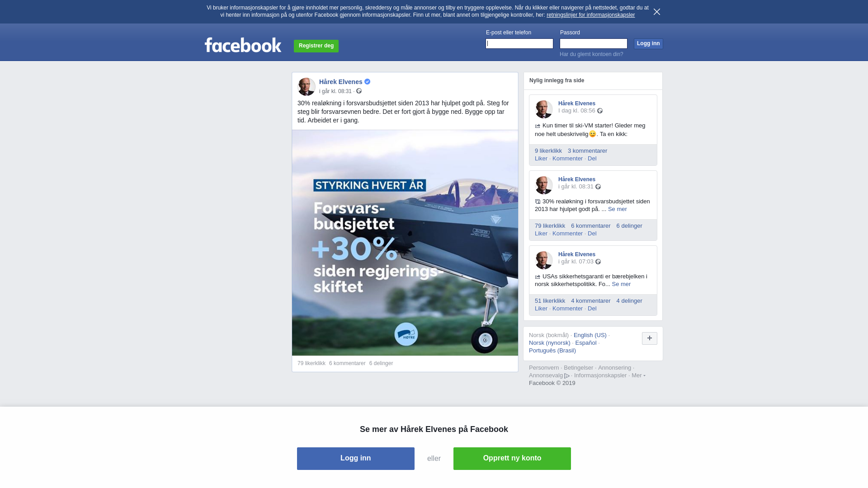This screenshot has height=488, width=868.
Task: Close the cookie notice banner
Action: click(656, 12)
